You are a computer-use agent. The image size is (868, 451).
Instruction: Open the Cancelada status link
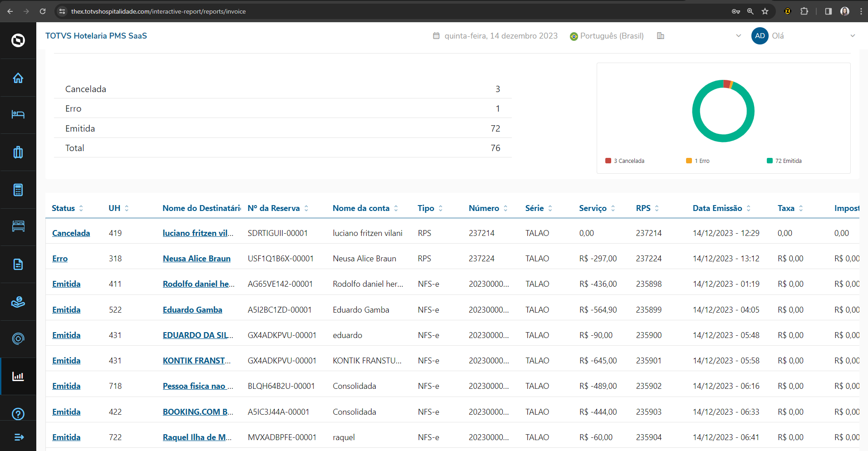tap(71, 233)
